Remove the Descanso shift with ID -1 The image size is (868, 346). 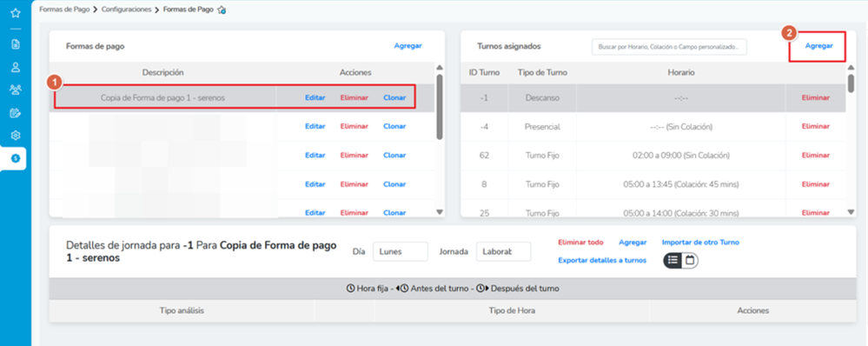(x=815, y=97)
